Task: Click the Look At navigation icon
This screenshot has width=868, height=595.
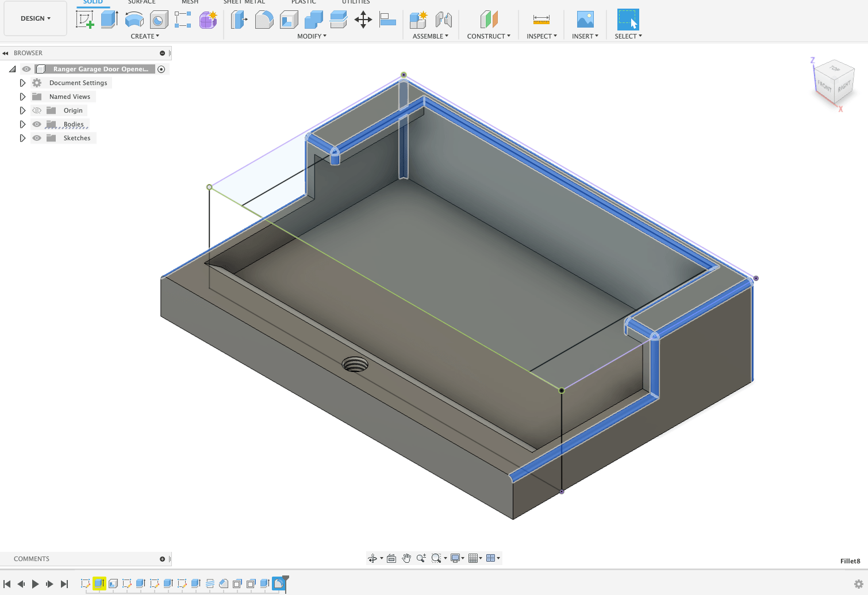Action: pyautogui.click(x=391, y=558)
